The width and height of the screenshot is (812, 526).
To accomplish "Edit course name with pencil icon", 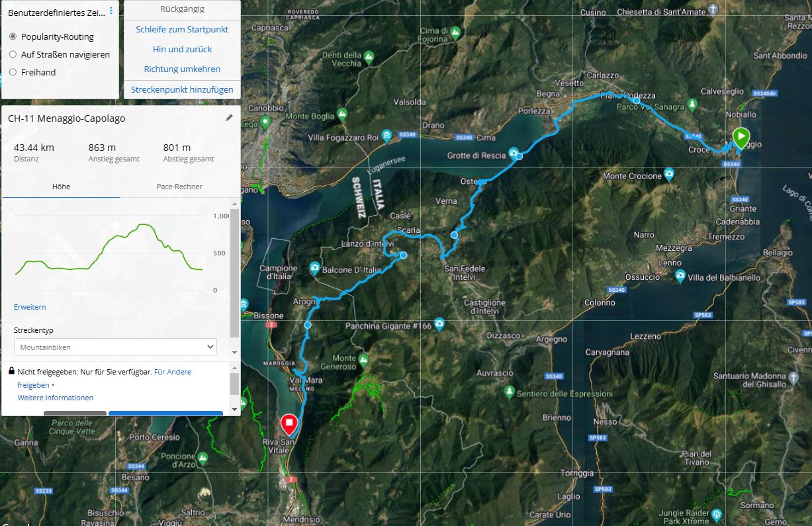I will tap(230, 118).
